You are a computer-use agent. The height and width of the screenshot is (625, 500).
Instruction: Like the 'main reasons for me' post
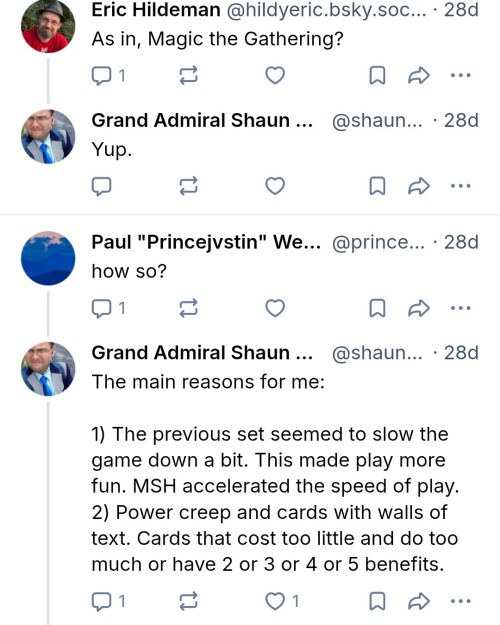click(x=282, y=601)
